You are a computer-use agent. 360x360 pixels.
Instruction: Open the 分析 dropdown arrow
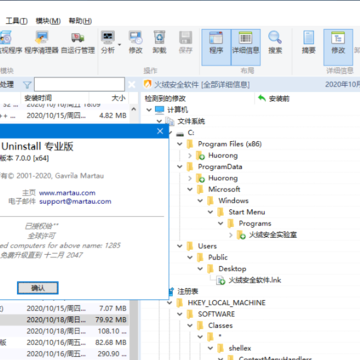click(x=119, y=45)
